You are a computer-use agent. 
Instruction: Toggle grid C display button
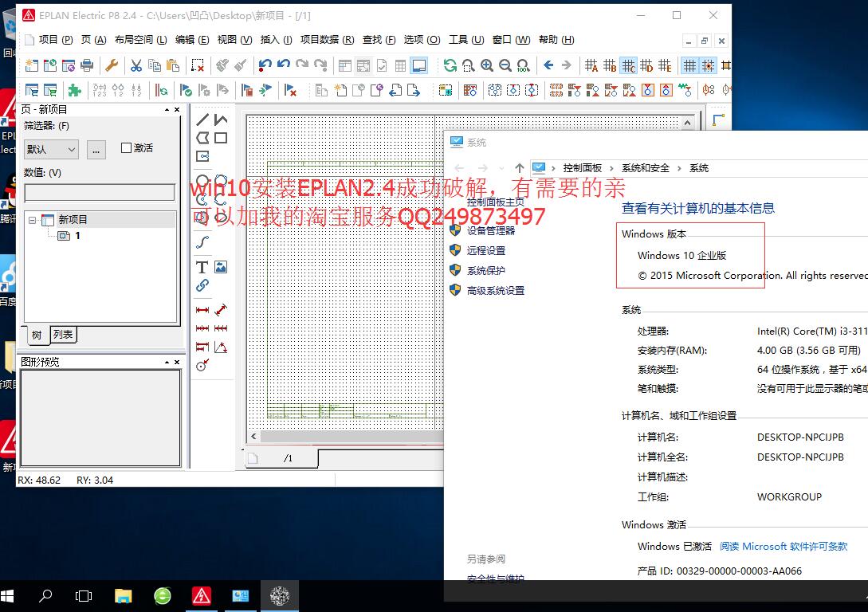[x=628, y=66]
